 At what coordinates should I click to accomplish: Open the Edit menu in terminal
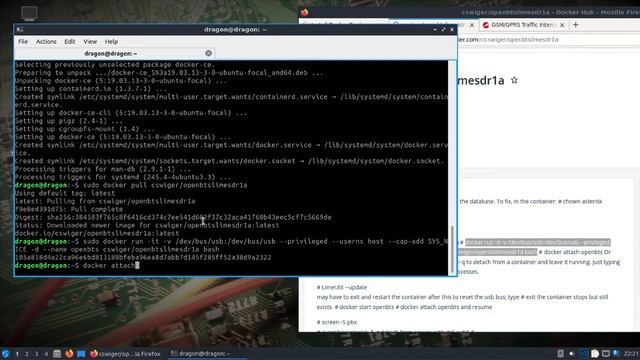69,42
